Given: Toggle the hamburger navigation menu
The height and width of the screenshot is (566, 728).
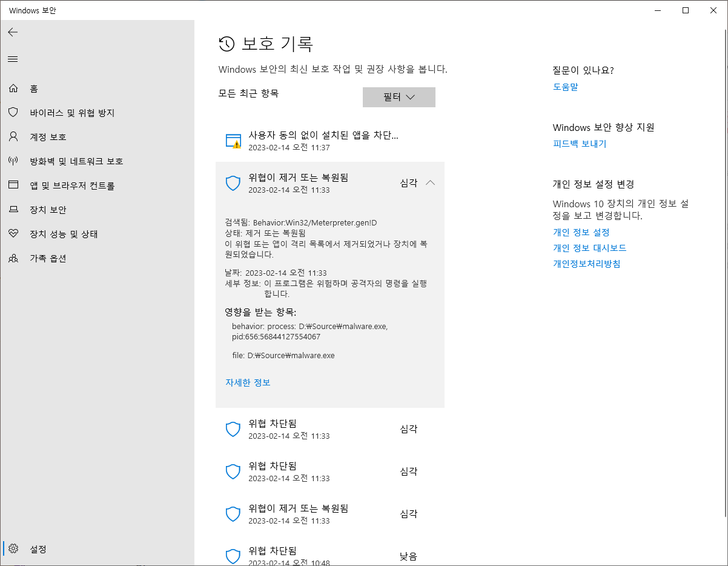Looking at the screenshot, I should (x=13, y=59).
